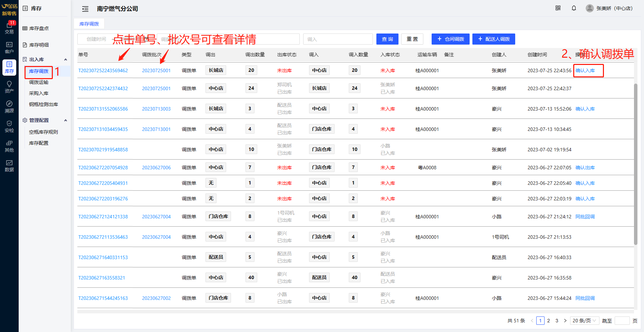
Task: Open 钢瓶检测出库 submenu item
Action: tap(44, 104)
